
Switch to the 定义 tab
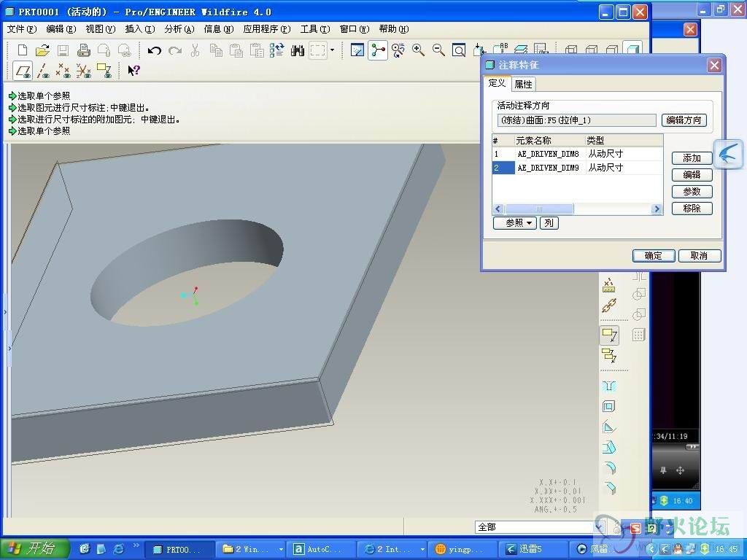pos(497,83)
